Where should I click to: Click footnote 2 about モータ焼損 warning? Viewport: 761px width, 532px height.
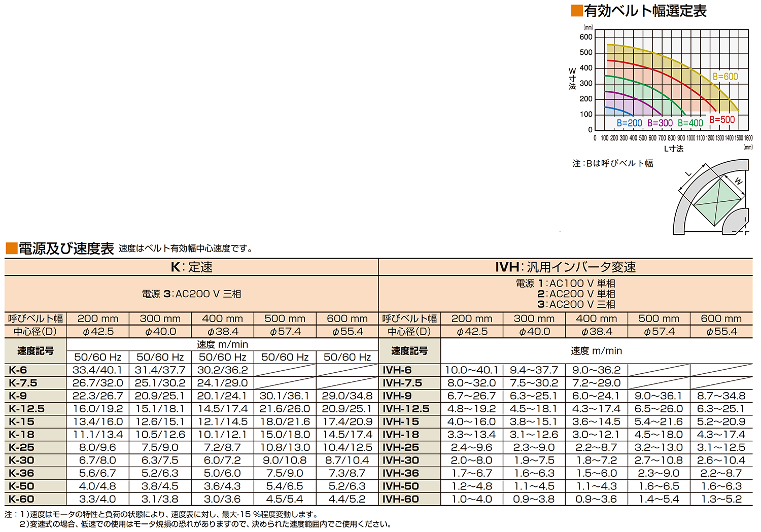(205, 524)
